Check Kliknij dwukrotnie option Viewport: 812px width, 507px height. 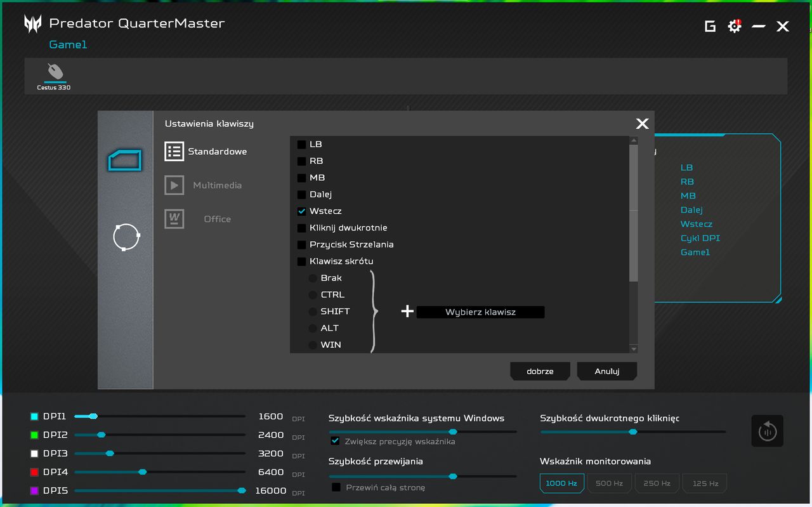(x=302, y=228)
